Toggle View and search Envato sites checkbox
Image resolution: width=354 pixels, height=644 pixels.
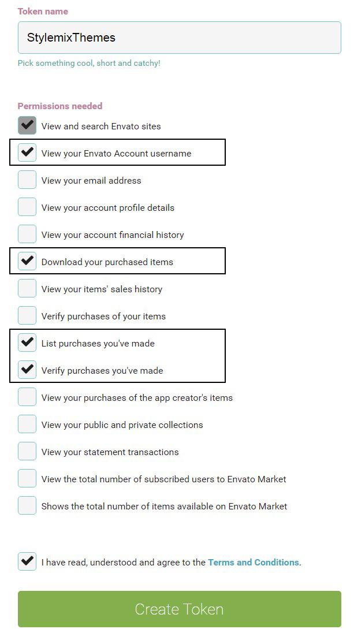click(27, 125)
